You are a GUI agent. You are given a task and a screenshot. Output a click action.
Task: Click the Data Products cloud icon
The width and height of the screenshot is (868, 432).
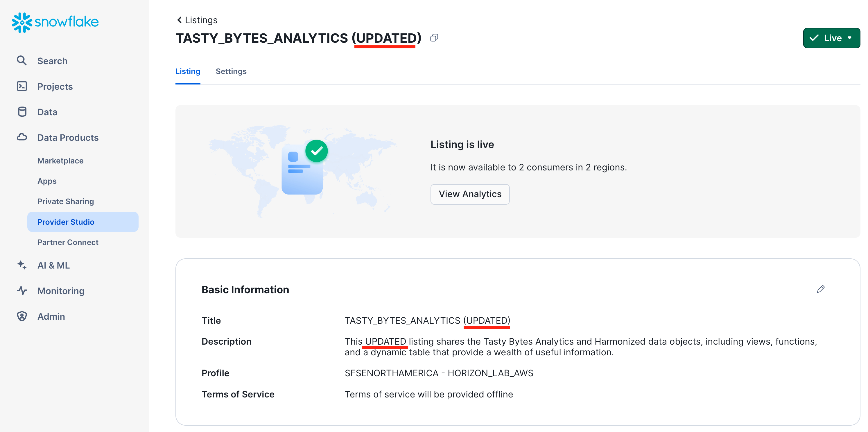coord(22,137)
